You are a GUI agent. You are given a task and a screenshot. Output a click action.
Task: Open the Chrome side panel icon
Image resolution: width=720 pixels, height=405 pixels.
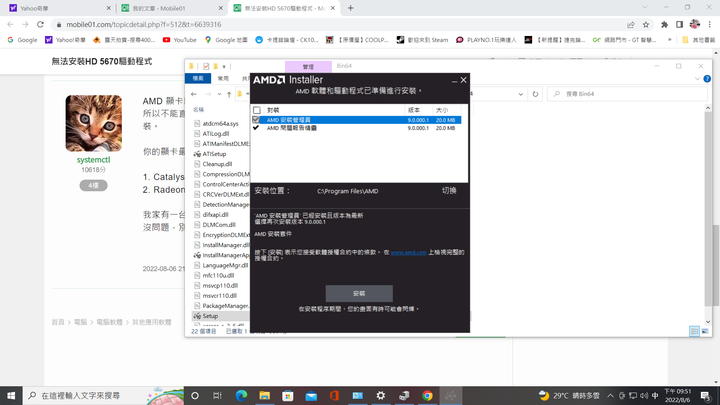pos(679,24)
